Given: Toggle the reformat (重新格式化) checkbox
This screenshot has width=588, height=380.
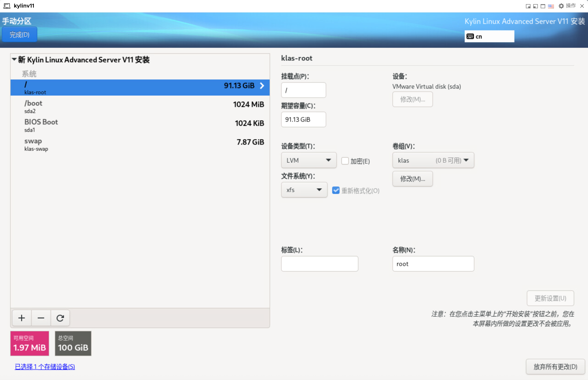Looking at the screenshot, I should point(335,190).
